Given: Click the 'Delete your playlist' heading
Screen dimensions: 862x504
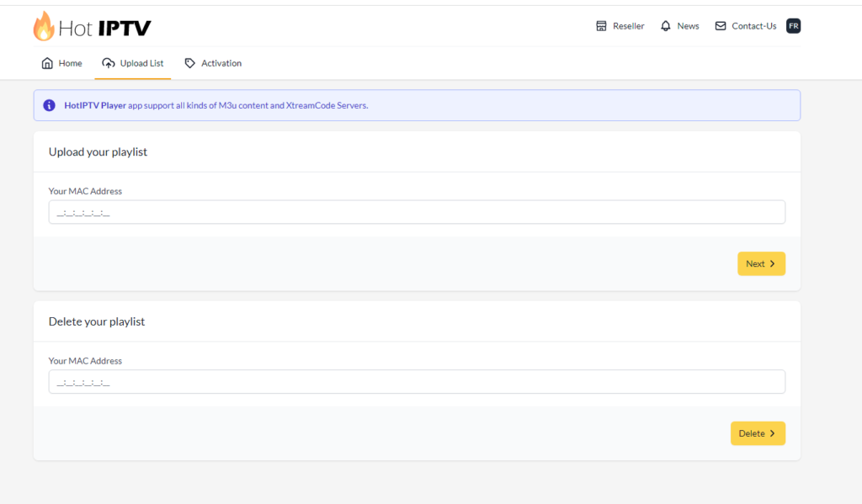Looking at the screenshot, I should point(97,321).
